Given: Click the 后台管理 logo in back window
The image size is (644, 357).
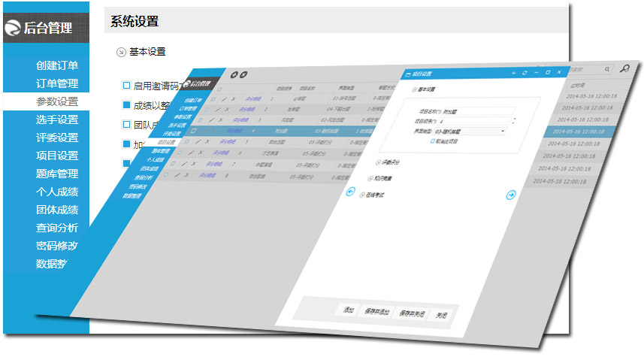Looking at the screenshot, I should [x=38, y=28].
